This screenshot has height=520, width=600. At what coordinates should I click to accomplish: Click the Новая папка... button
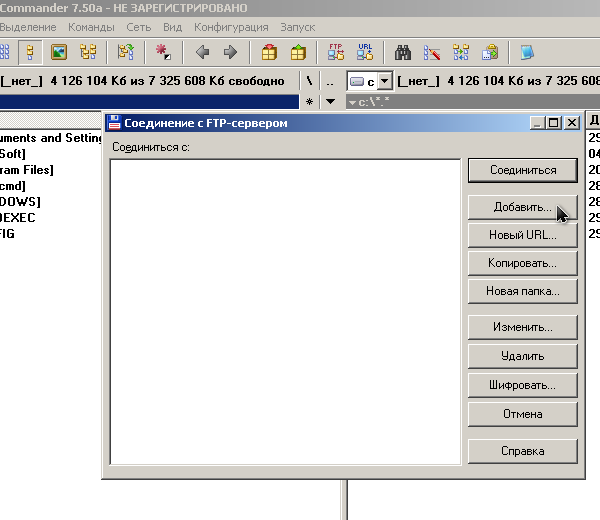coord(522,291)
